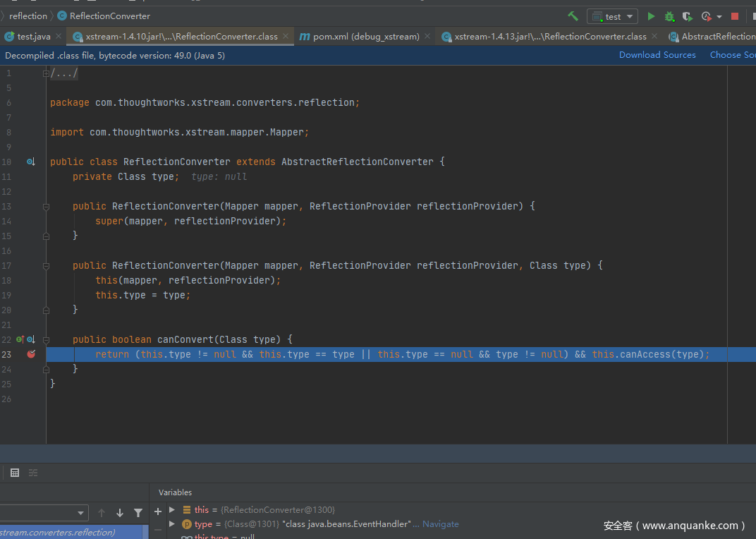Run the 'test' configuration
This screenshot has height=539, width=756.
click(x=651, y=16)
